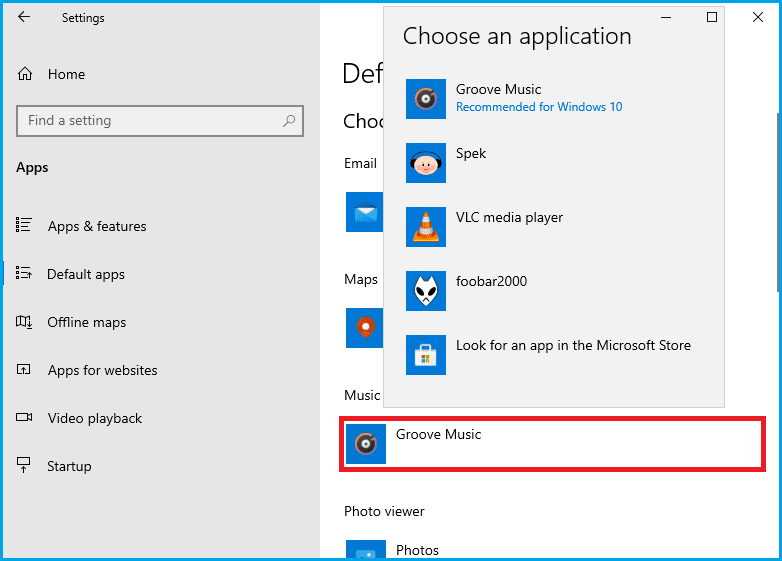The height and width of the screenshot is (561, 782).
Task: Click the search magnifier icon
Action: [289, 121]
